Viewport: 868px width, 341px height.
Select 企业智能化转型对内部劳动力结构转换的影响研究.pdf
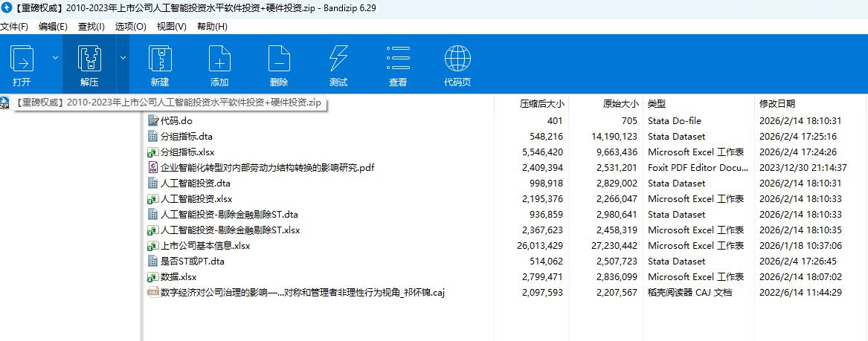click(267, 167)
